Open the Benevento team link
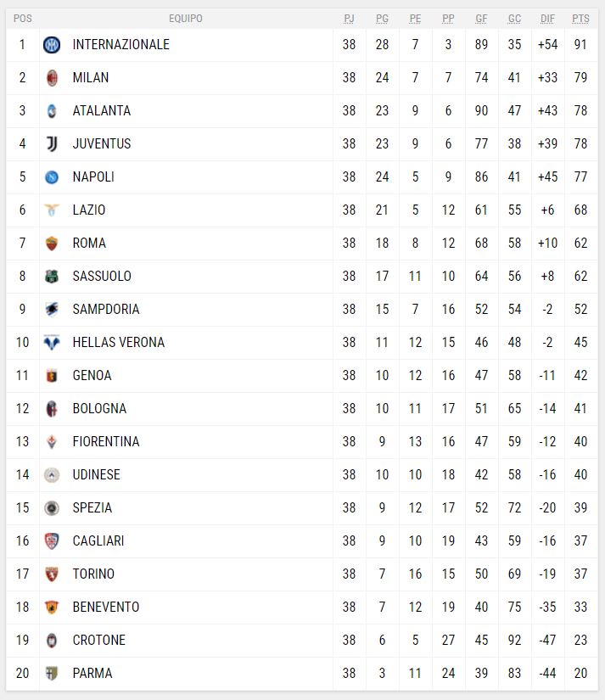This screenshot has height=700, width=605. click(106, 608)
